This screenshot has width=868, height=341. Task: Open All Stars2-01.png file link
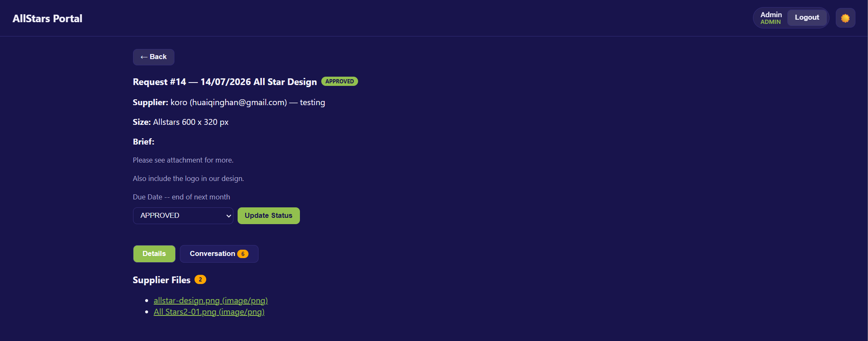[x=209, y=312]
